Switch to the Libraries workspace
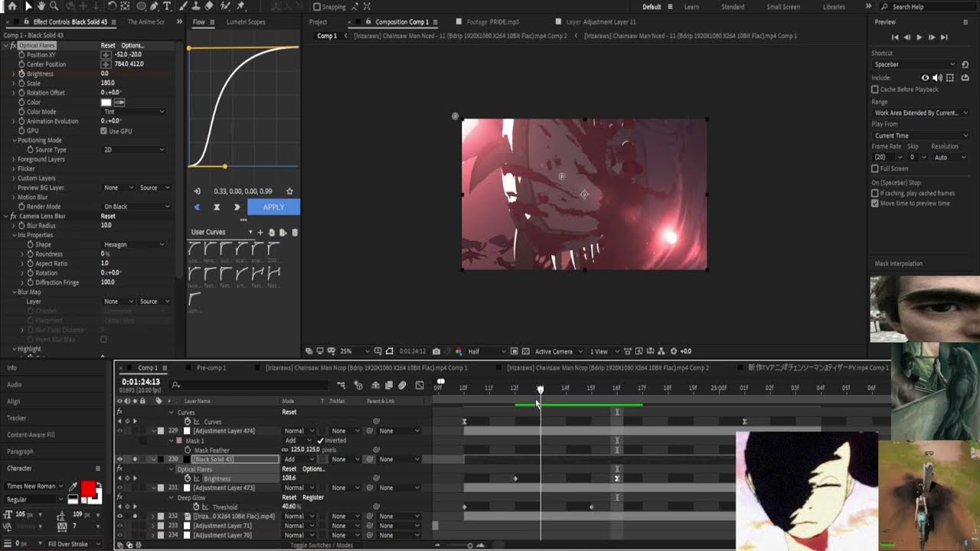Viewport: 980px width, 551px height. (834, 7)
